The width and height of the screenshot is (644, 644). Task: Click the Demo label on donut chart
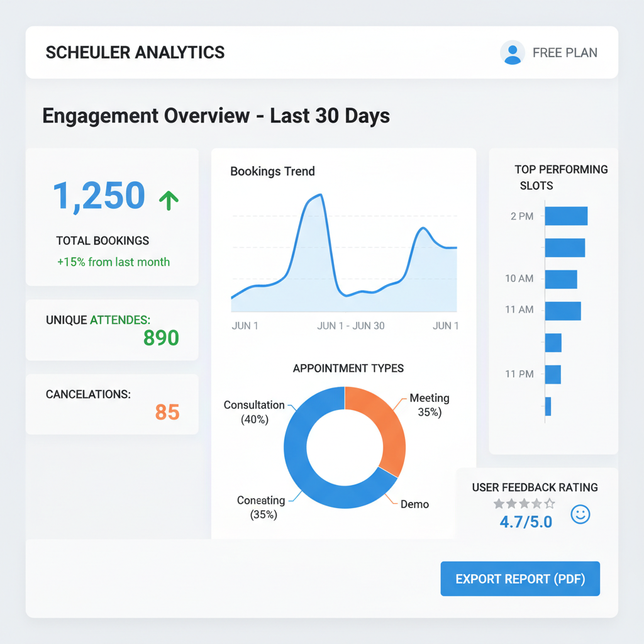[x=415, y=504]
